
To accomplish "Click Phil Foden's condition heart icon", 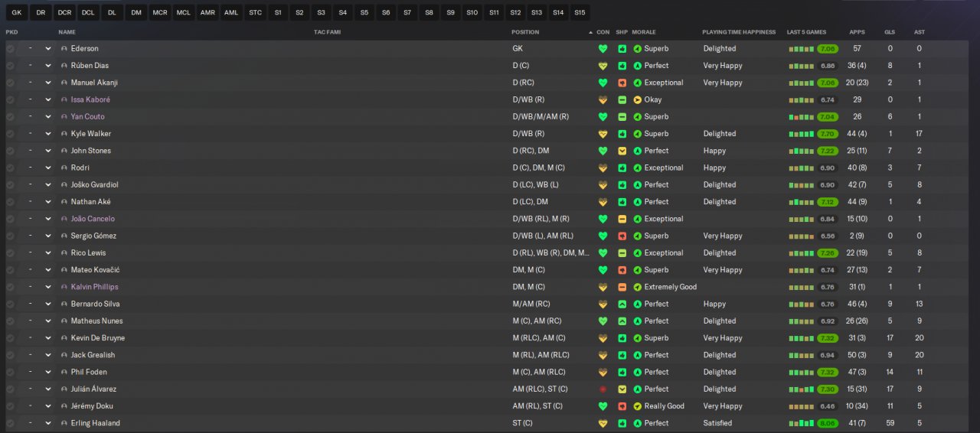I will coord(603,372).
